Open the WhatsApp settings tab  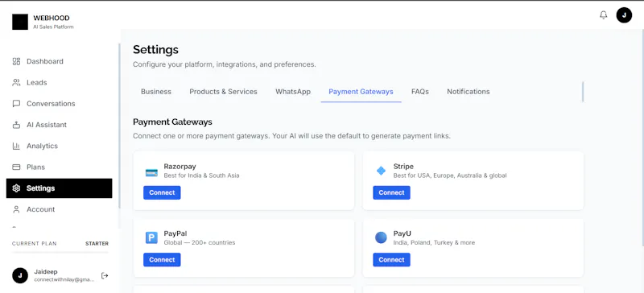coord(293,92)
